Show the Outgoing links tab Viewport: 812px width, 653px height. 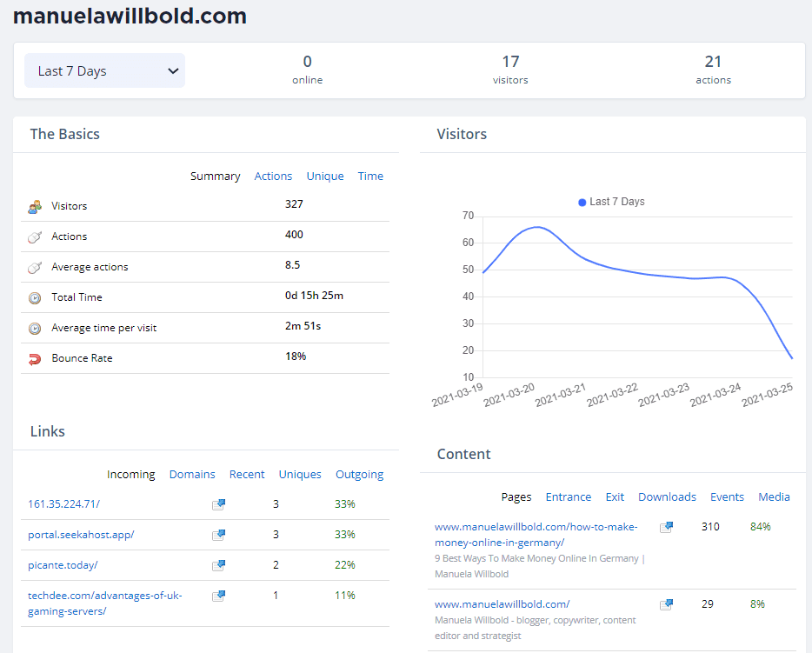click(359, 474)
